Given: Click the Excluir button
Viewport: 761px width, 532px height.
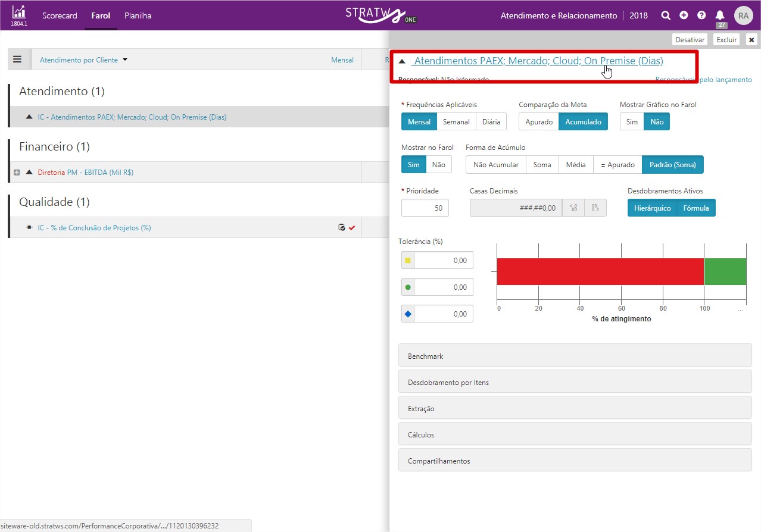Looking at the screenshot, I should [x=726, y=40].
